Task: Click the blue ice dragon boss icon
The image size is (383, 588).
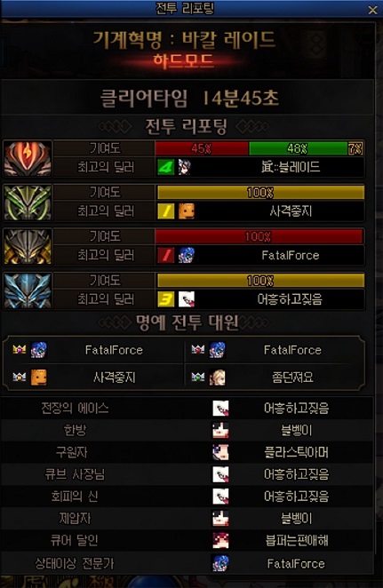Action: click(x=28, y=290)
